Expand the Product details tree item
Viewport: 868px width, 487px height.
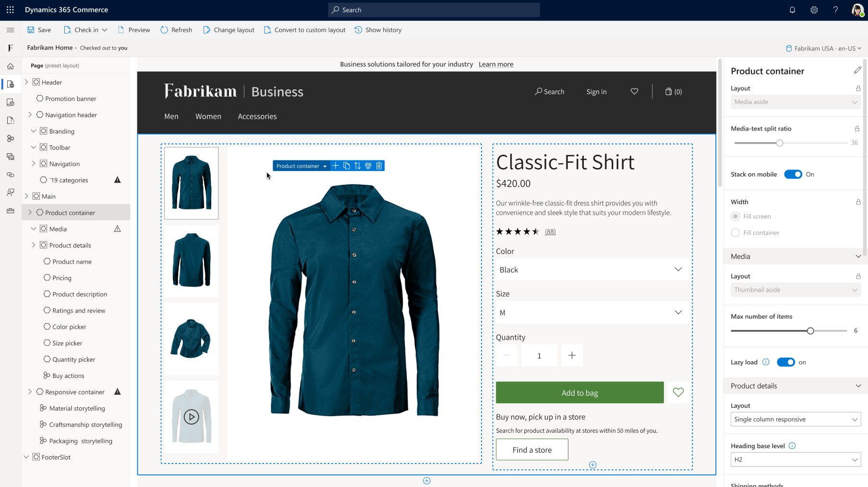click(x=33, y=245)
